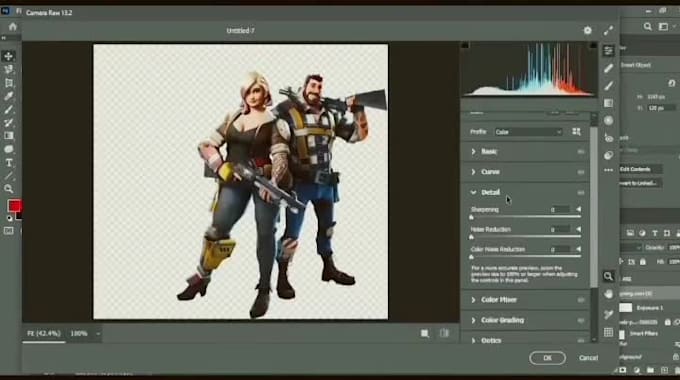The height and width of the screenshot is (380, 680).
Task: Open the Profile dropdown
Action: (x=528, y=132)
